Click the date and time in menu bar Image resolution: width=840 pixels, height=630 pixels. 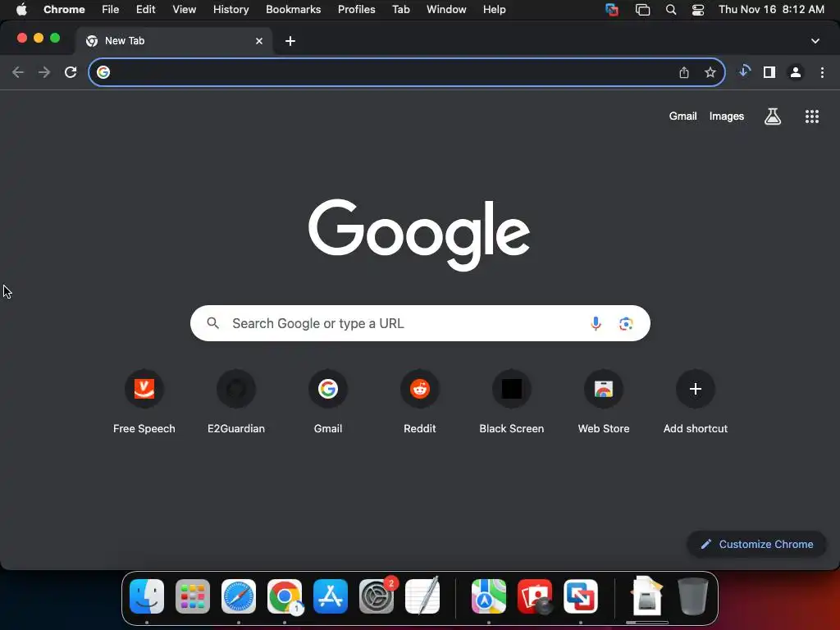coord(771,10)
